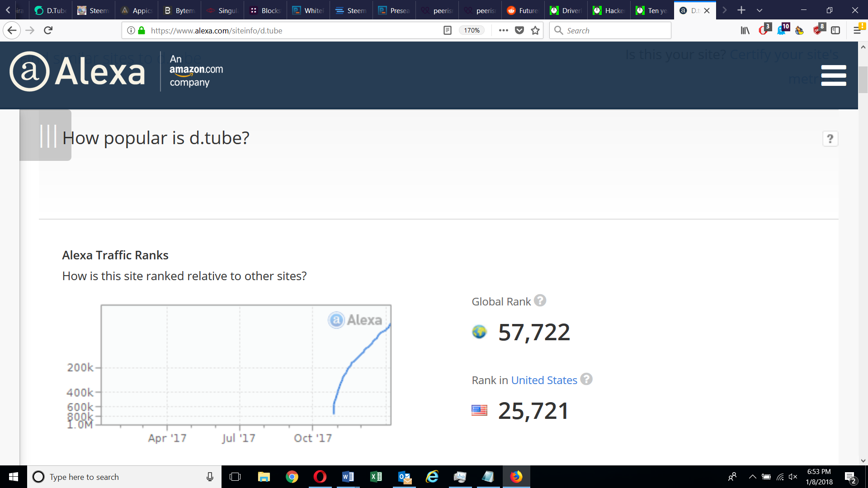Switch to the D.Tube tab
Screen dimensions: 868x488
click(x=51, y=10)
